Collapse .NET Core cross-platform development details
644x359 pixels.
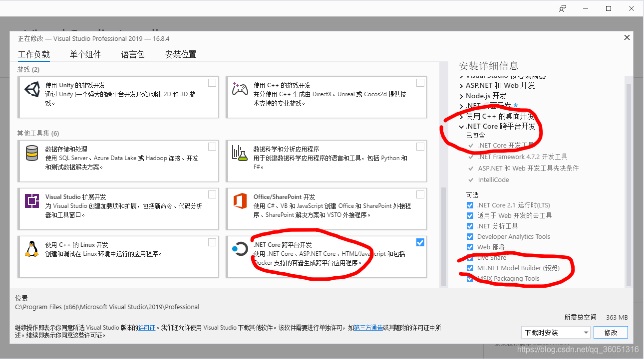(x=461, y=127)
